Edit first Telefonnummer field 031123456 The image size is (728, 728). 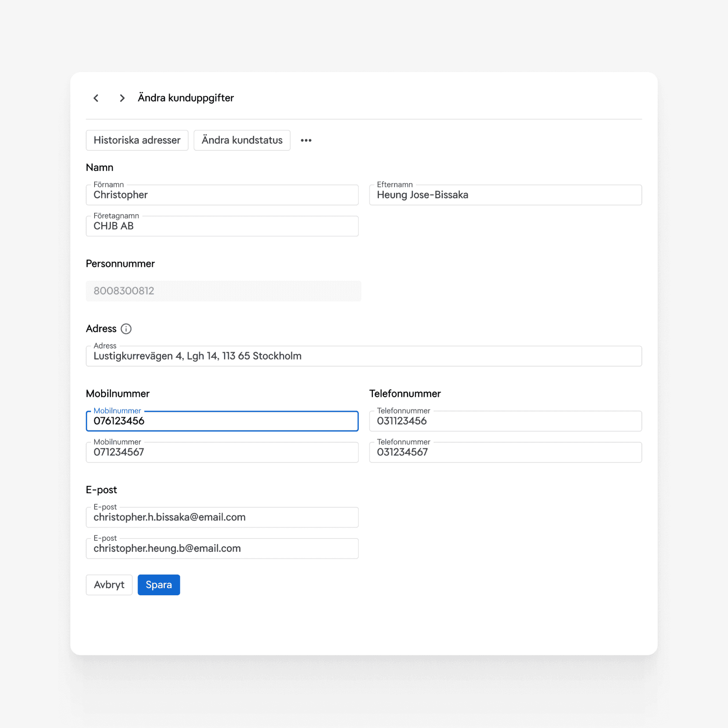pyautogui.click(x=506, y=421)
